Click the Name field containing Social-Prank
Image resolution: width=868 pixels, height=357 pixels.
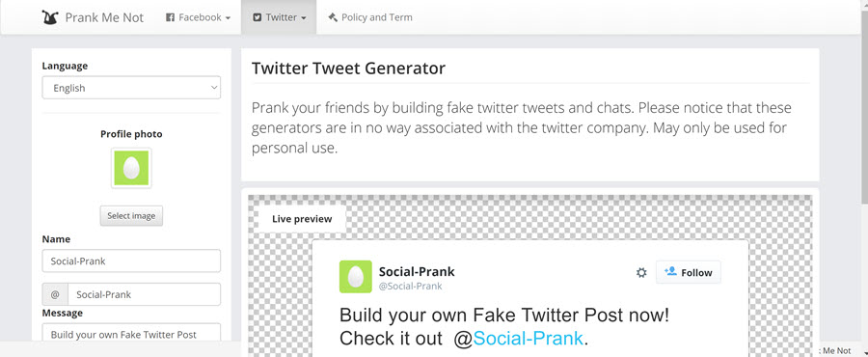pyautogui.click(x=131, y=261)
